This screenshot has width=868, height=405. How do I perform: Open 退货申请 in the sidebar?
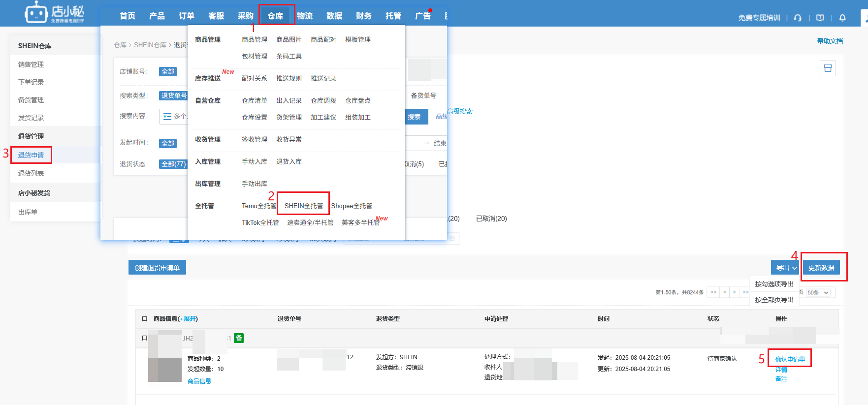pyautogui.click(x=31, y=155)
